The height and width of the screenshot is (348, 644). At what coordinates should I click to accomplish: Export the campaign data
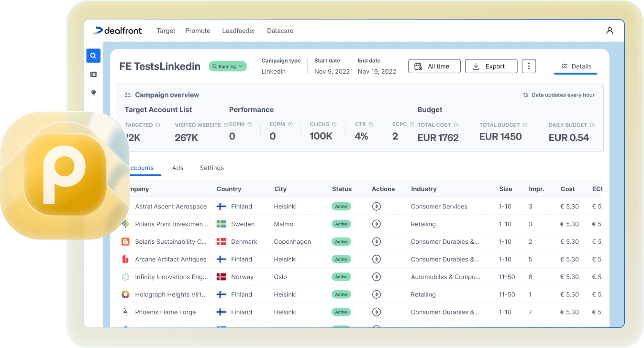click(491, 66)
